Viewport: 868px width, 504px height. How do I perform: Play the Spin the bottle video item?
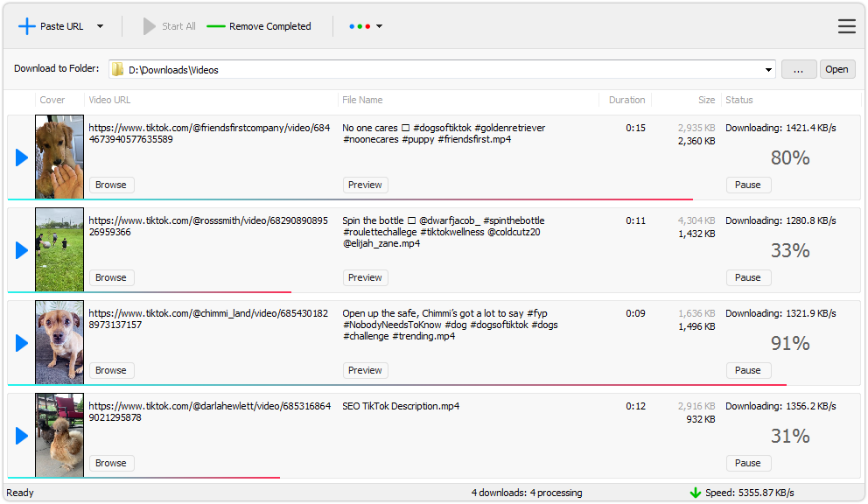point(22,250)
